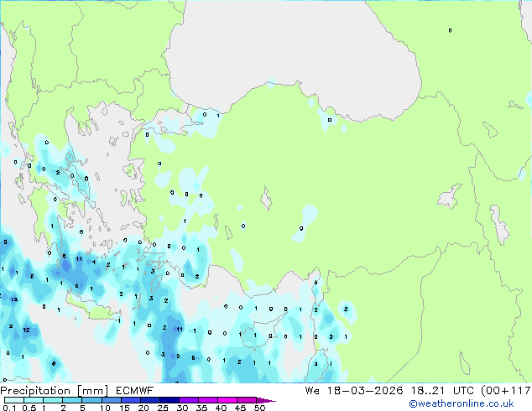Select the 45–50 mm legend color box
Viewport: 532px width, 411px height.
pyautogui.click(x=247, y=400)
